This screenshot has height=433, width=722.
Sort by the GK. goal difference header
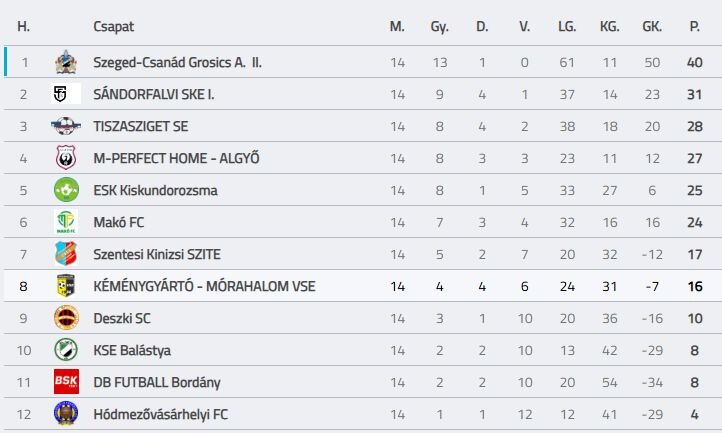click(x=652, y=26)
